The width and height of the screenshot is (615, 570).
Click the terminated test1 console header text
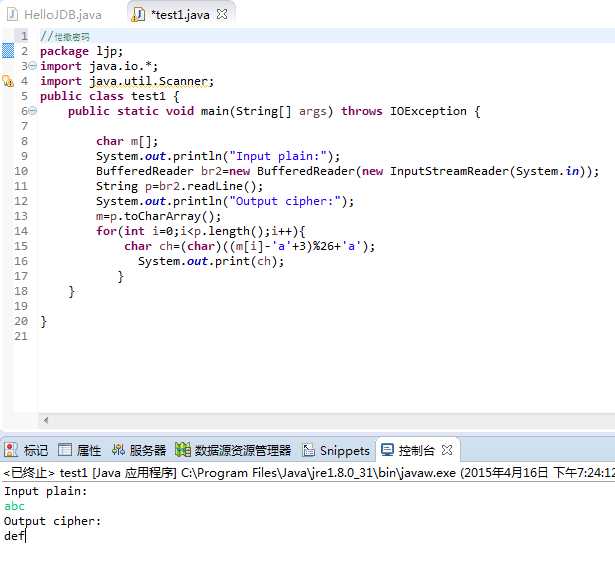point(309,473)
